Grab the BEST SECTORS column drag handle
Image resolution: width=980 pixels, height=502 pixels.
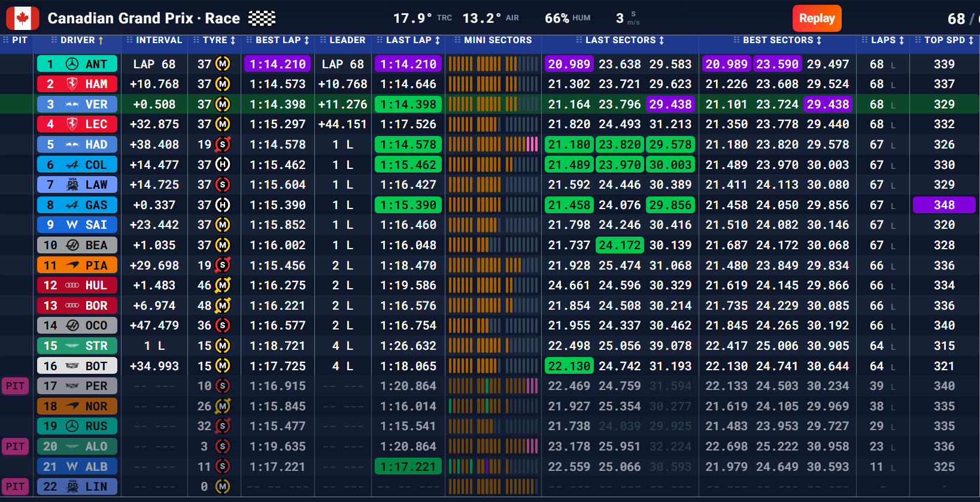pyautogui.click(x=736, y=40)
